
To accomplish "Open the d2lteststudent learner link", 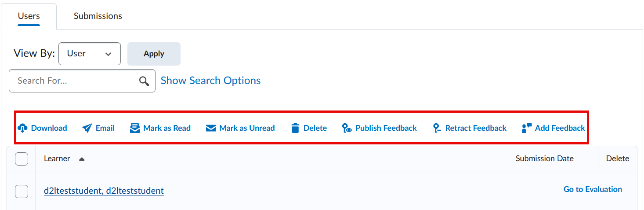I will coord(104,191).
